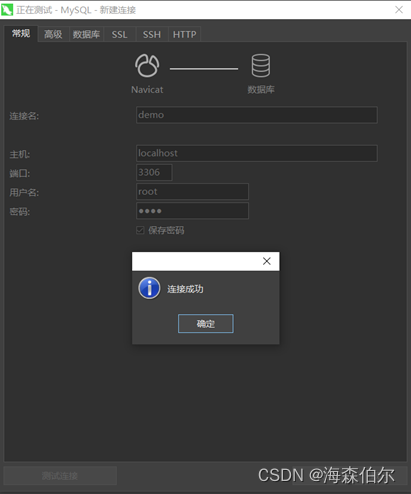Click the 连接成功 message text
The image size is (411, 494).
tap(185, 289)
